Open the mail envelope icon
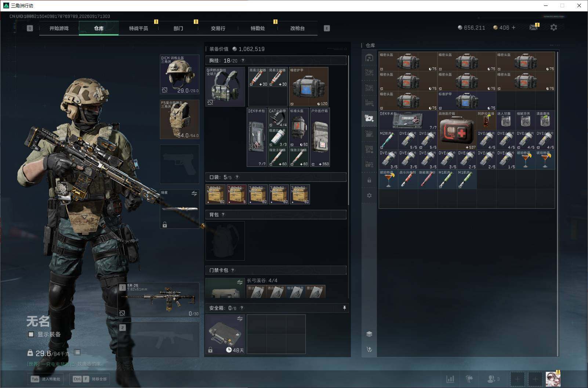The height and width of the screenshot is (388, 588). click(x=533, y=28)
